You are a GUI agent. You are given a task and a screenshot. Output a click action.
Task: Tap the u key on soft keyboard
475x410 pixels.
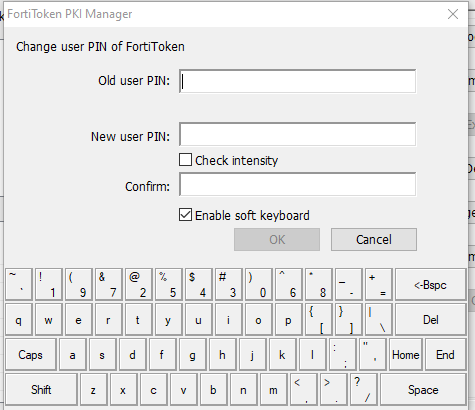click(199, 319)
